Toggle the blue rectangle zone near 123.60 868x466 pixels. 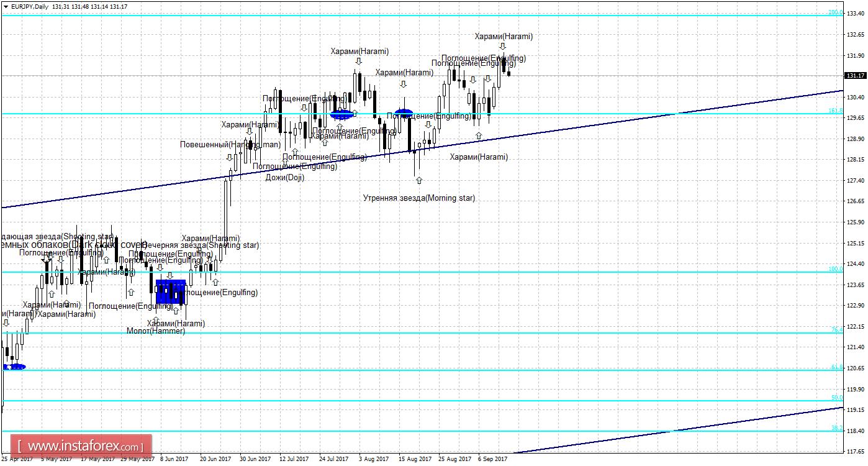[x=170, y=290]
